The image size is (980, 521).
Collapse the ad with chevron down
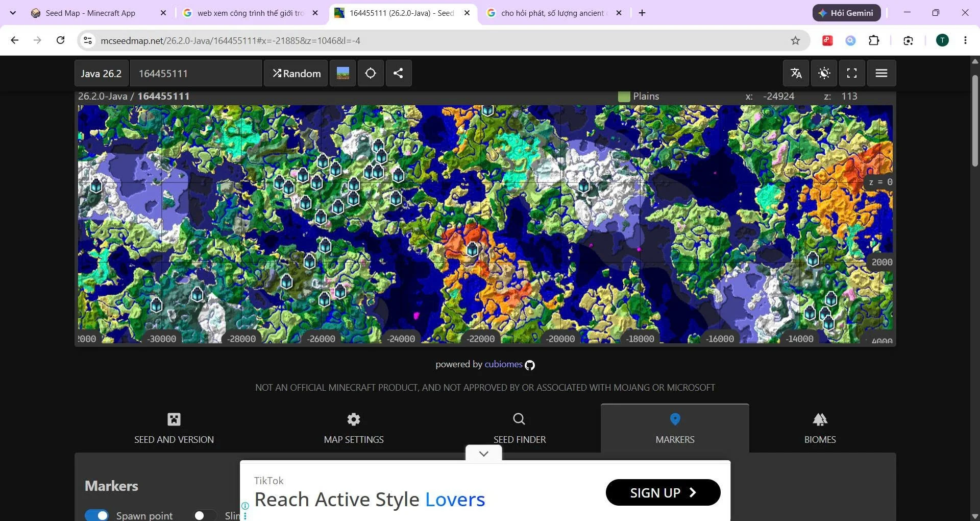click(x=484, y=453)
